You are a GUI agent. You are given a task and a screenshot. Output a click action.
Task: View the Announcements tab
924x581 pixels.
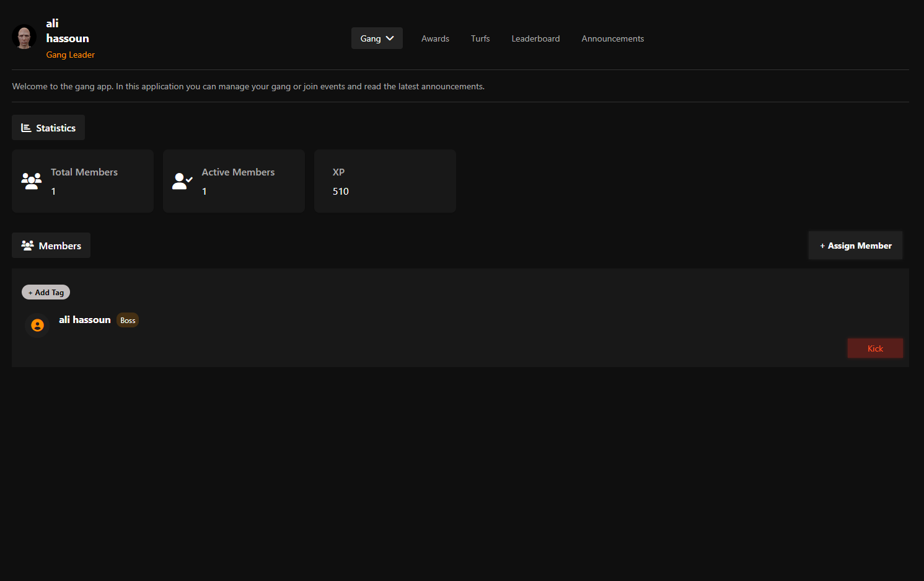(x=612, y=38)
